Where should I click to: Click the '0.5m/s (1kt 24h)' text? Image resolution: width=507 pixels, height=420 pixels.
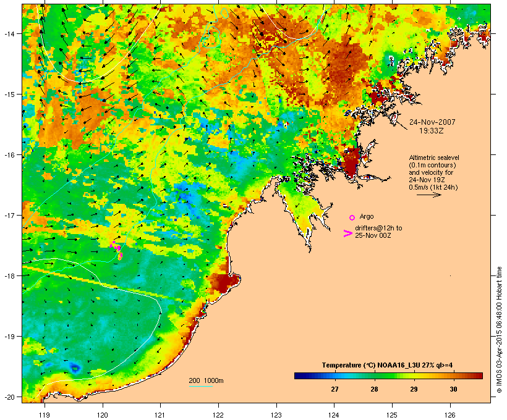click(433, 187)
